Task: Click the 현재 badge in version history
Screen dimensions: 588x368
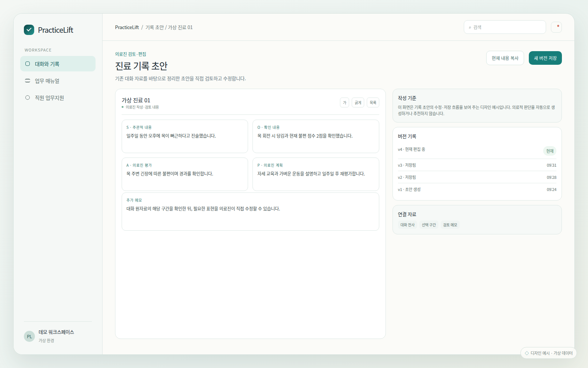Action: [550, 151]
